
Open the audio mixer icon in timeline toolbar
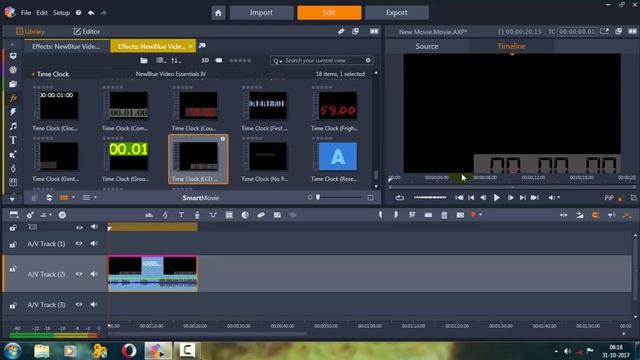click(149, 215)
